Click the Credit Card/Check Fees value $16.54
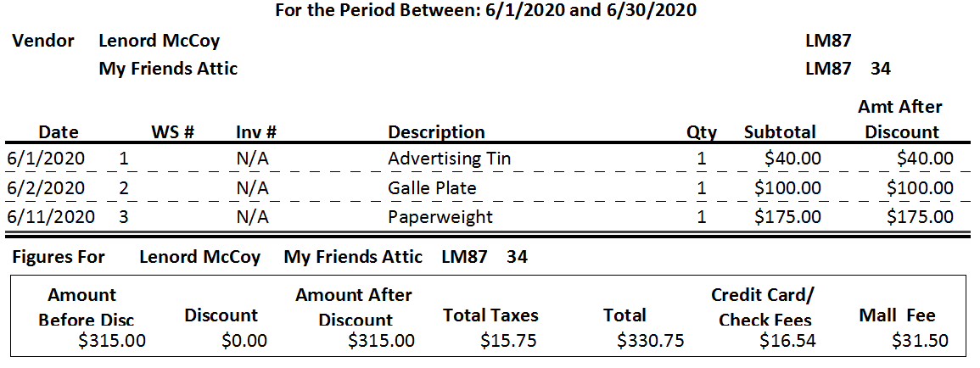Viewport: 980px width, 368px height. [x=787, y=341]
